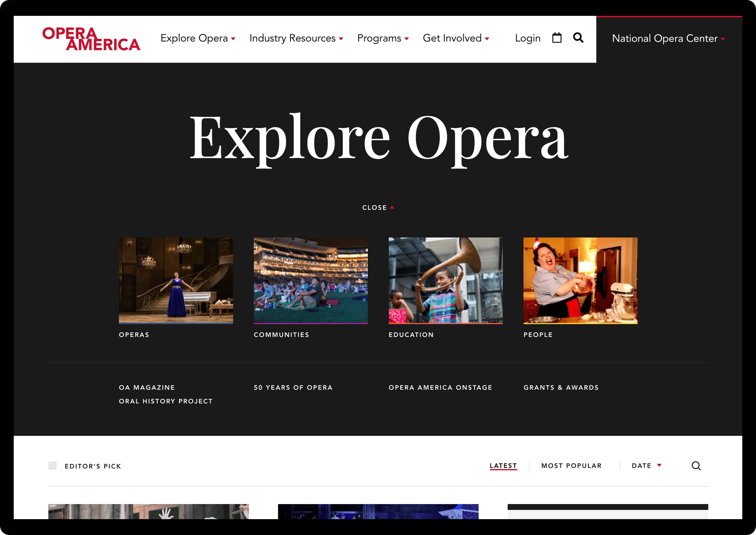Open the events calendar icon
The width and height of the screenshot is (756, 535).
coord(557,38)
